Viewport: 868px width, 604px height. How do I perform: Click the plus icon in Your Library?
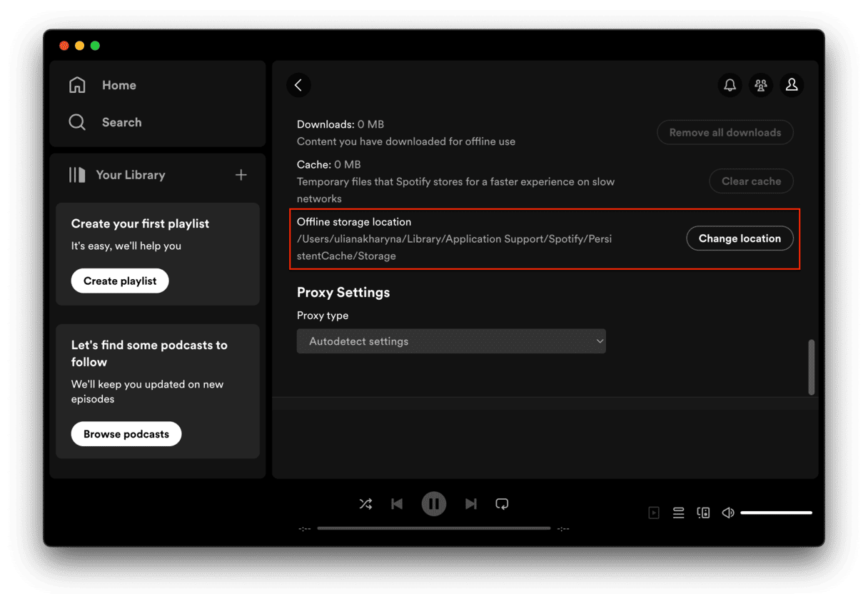click(241, 175)
